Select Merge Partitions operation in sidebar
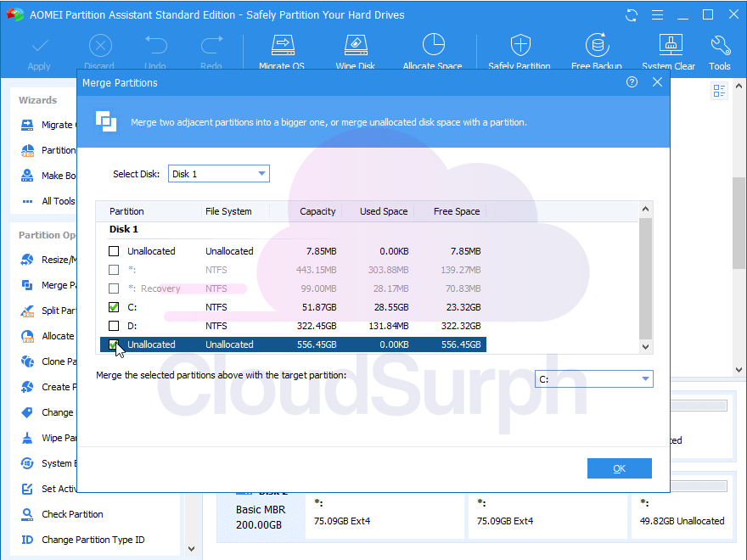This screenshot has width=747, height=560. click(x=48, y=285)
